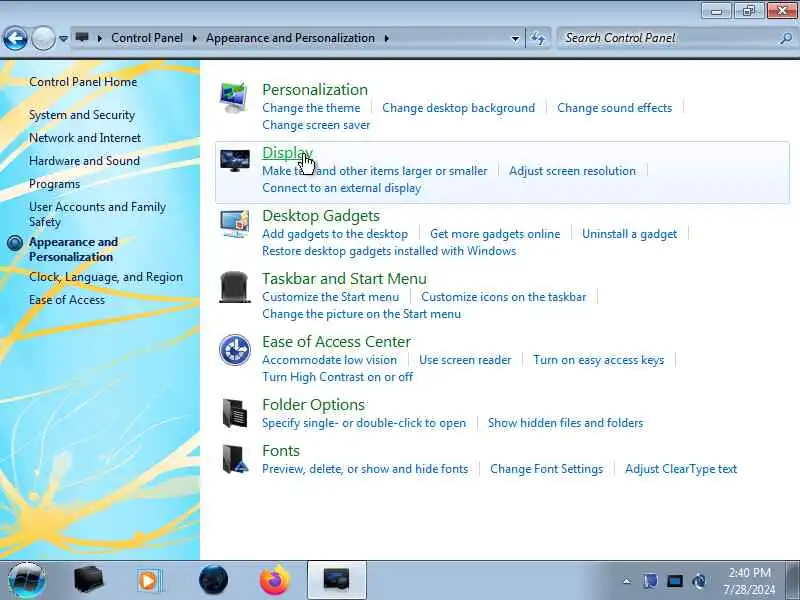Click the Show desktop strip on the taskbar
The height and width of the screenshot is (600, 800).
793,580
